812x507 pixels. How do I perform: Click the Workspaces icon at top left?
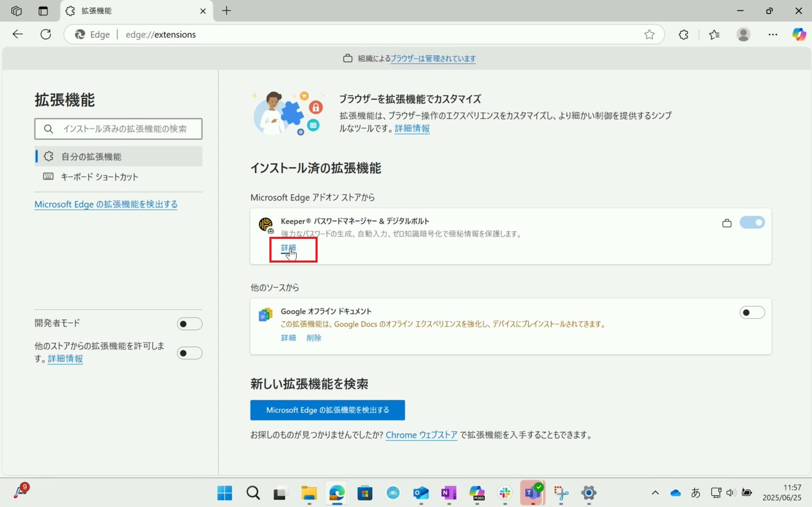pos(16,11)
